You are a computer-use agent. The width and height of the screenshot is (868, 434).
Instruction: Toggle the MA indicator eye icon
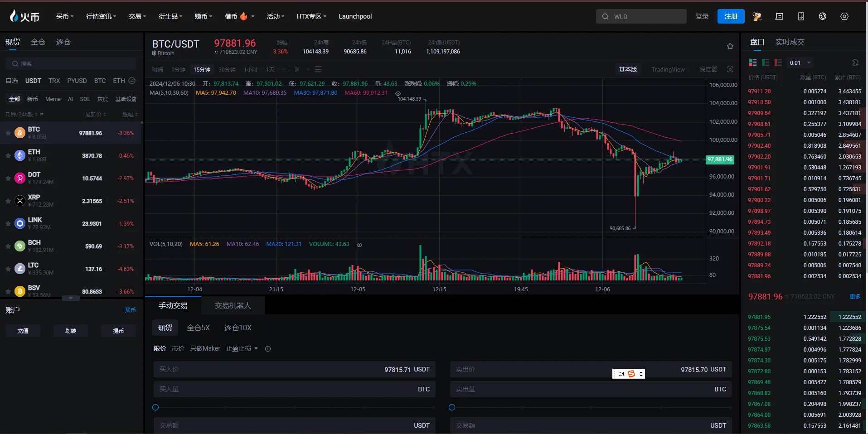[398, 93]
